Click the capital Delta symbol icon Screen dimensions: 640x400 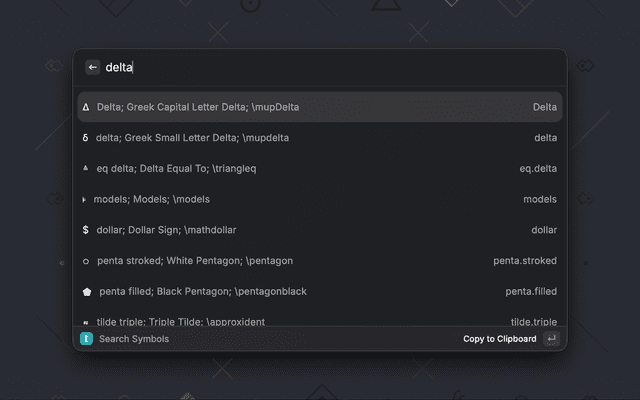coord(86,107)
